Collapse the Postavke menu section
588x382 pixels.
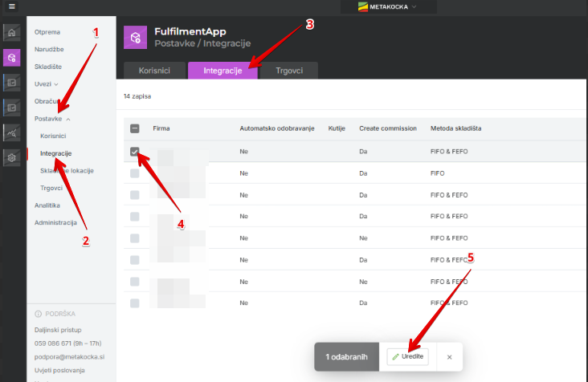point(52,119)
